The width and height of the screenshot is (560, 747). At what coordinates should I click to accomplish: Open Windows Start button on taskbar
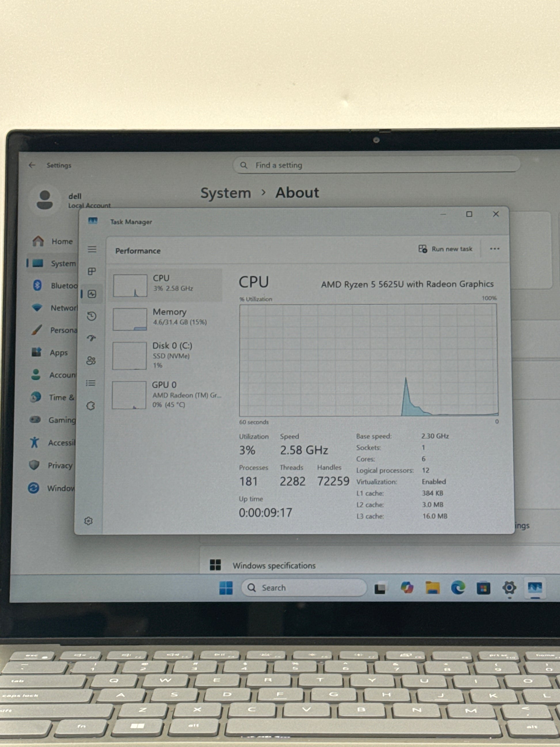point(226,588)
